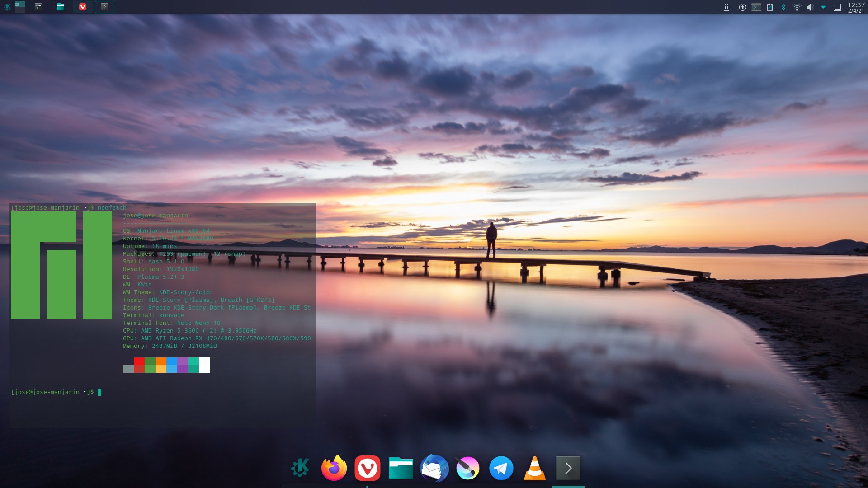Toggle Bluetooth from the system tray
This screenshot has height=488, width=868.
(783, 7)
